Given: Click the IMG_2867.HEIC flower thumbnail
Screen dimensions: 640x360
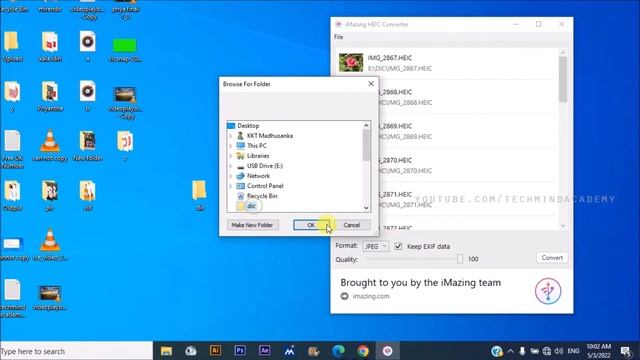Looking at the screenshot, I should [x=351, y=63].
